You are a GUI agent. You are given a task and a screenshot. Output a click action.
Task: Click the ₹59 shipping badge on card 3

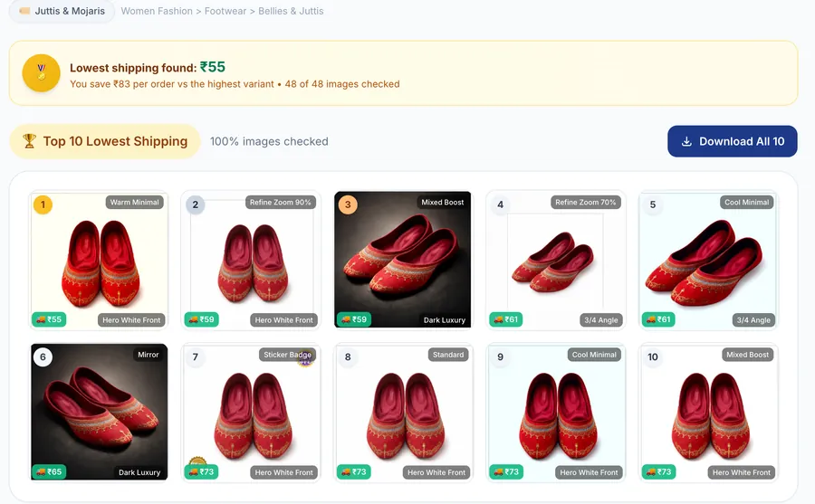(x=354, y=319)
